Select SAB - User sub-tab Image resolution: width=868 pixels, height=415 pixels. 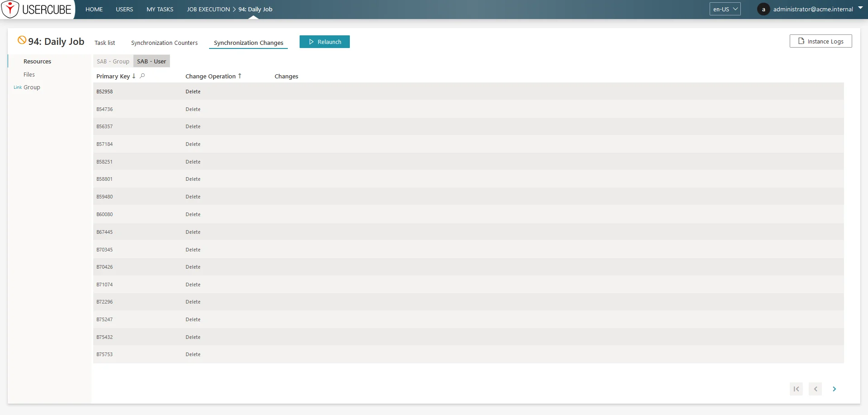[x=152, y=61]
